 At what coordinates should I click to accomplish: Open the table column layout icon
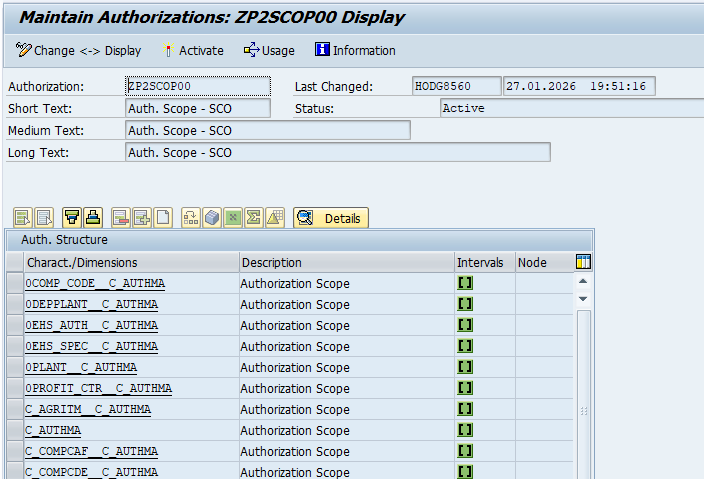click(584, 262)
